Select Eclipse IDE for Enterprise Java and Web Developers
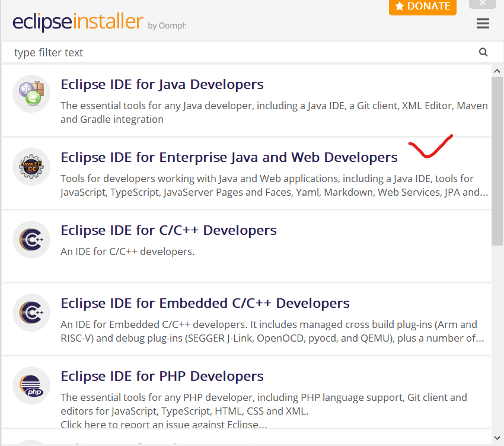The width and height of the screenshot is (504, 446). [x=229, y=157]
